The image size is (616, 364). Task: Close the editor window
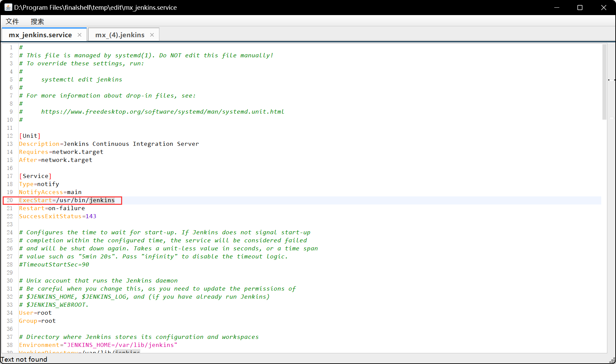point(603,7)
